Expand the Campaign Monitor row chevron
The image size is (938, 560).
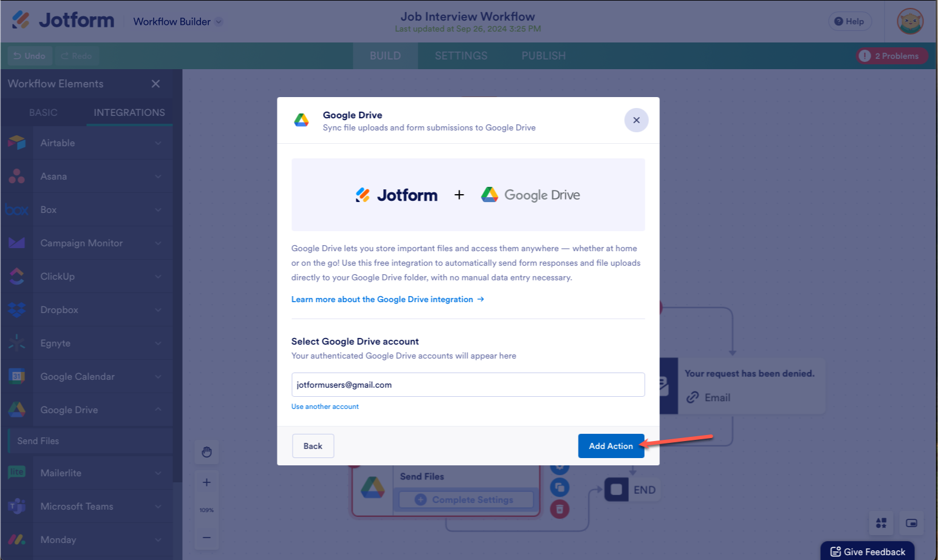click(158, 243)
